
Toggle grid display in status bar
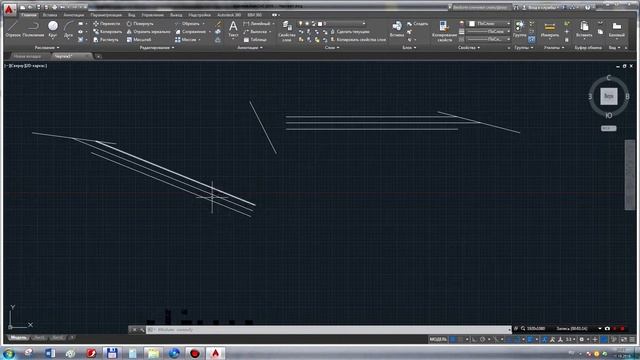pyautogui.click(x=453, y=339)
